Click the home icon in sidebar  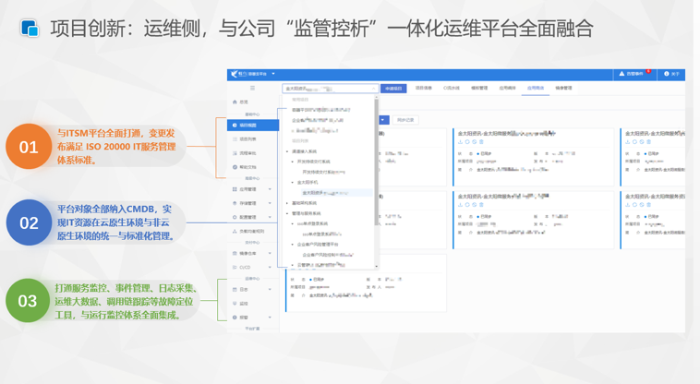pos(235,102)
